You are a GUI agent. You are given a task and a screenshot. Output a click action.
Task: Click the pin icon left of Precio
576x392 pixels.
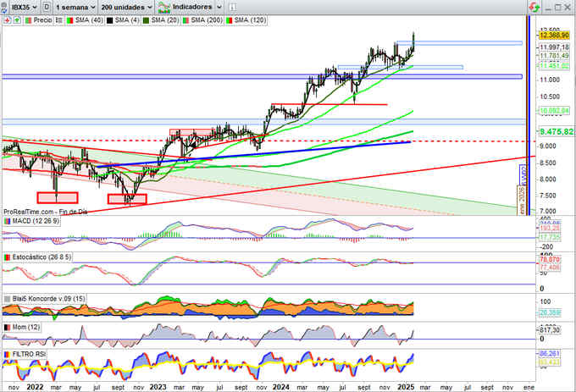[6, 18]
